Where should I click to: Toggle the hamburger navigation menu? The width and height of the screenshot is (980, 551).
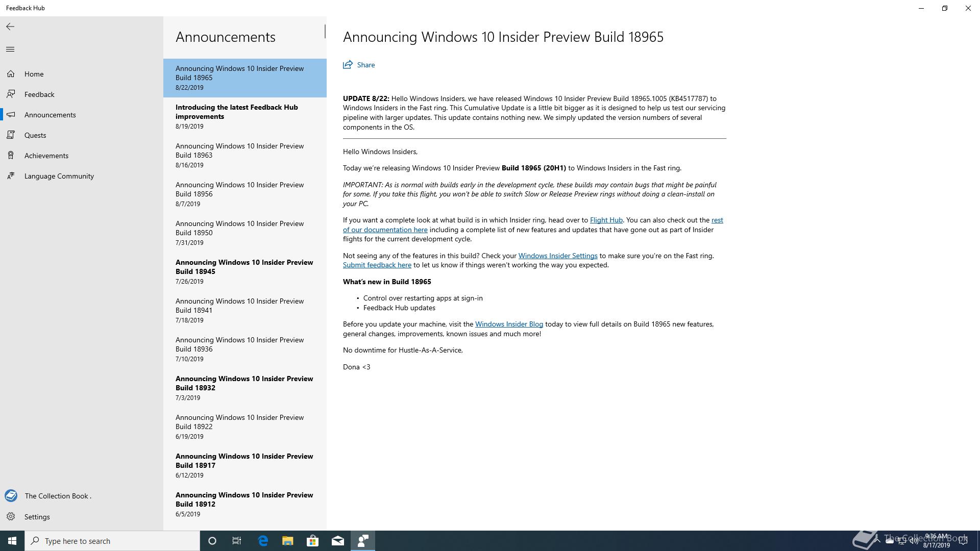10,49
